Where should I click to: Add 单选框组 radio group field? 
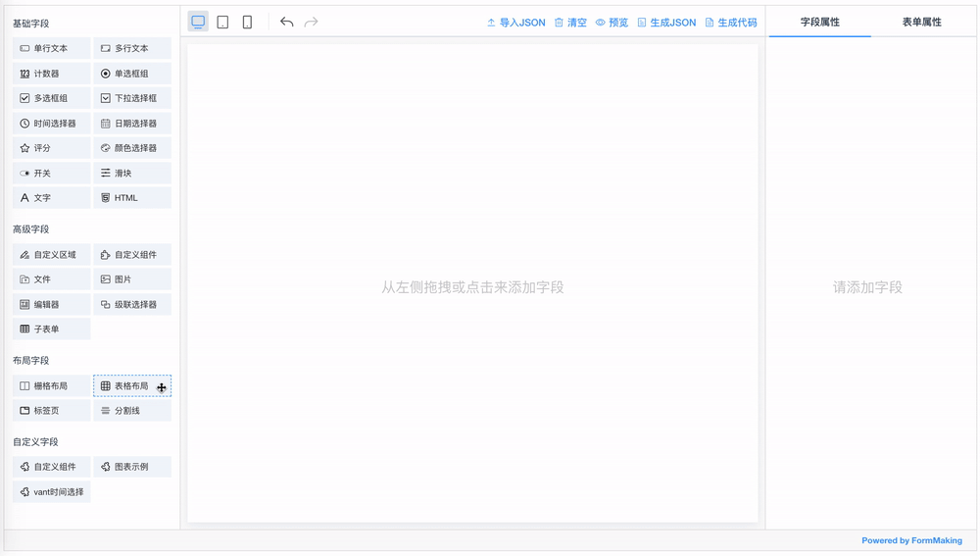pyautogui.click(x=132, y=74)
